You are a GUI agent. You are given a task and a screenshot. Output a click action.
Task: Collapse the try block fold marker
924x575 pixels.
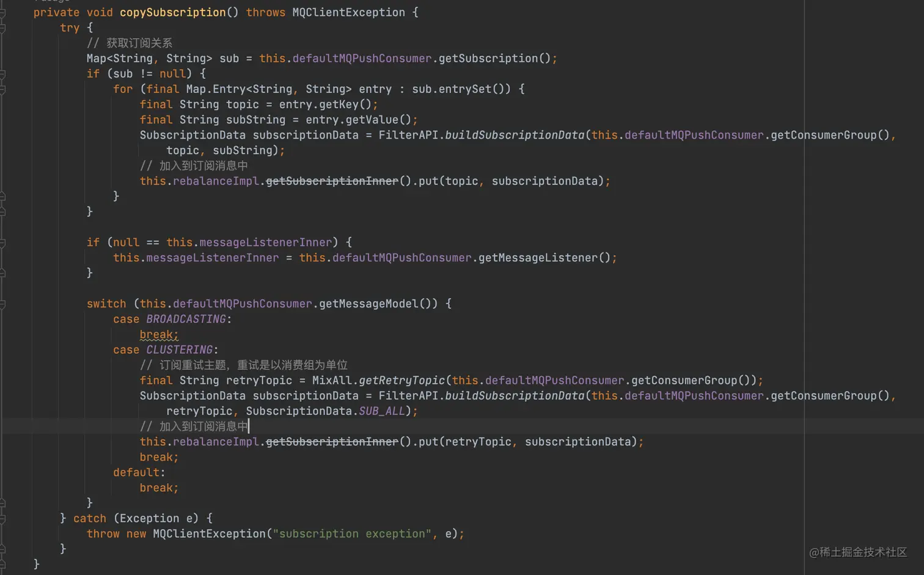(2, 28)
